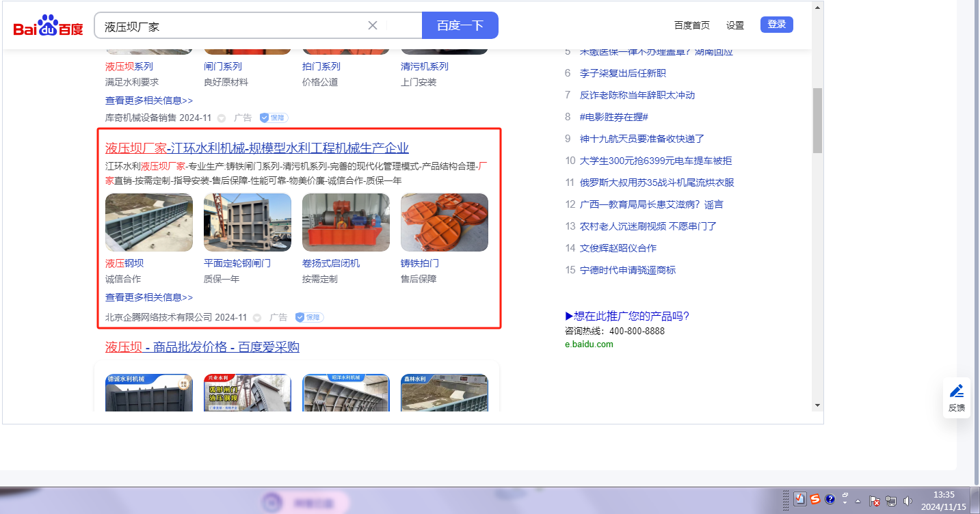Expand the arrow beside 库奇机械设备销售 2024-11
This screenshot has height=514, width=980.
click(222, 118)
